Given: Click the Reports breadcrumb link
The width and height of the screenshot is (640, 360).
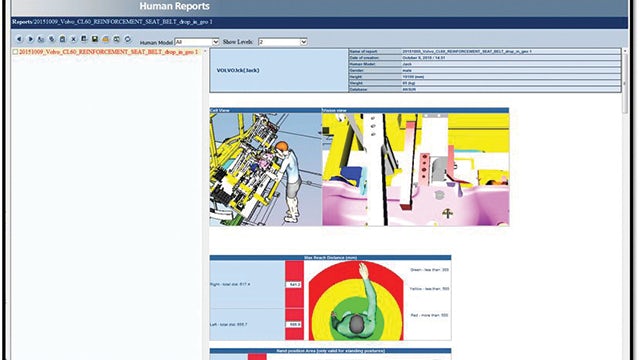Looking at the screenshot, I should click(22, 22).
